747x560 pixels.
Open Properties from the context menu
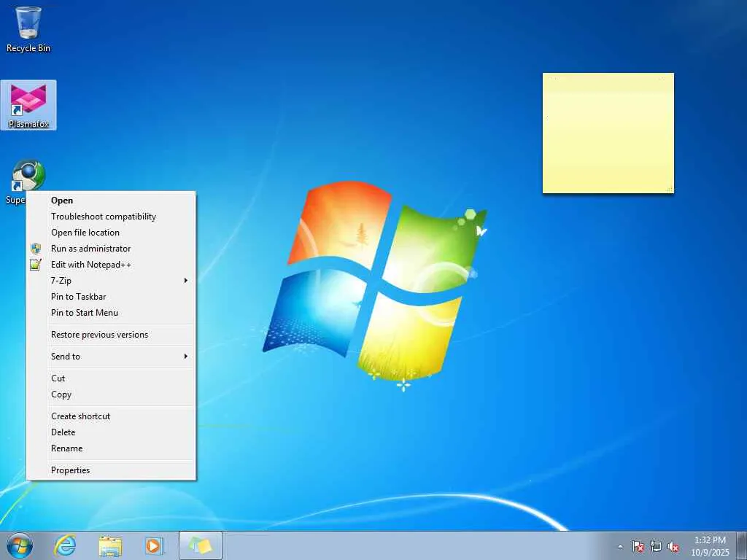coord(111,470)
